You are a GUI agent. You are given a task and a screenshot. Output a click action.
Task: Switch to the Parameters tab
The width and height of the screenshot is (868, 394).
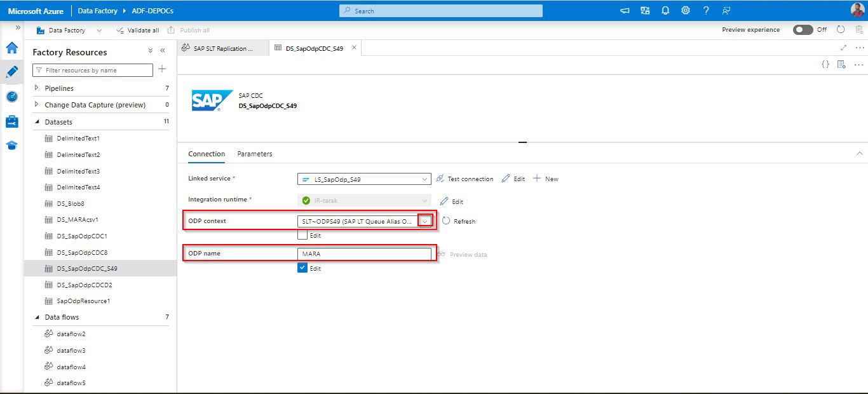(x=255, y=154)
